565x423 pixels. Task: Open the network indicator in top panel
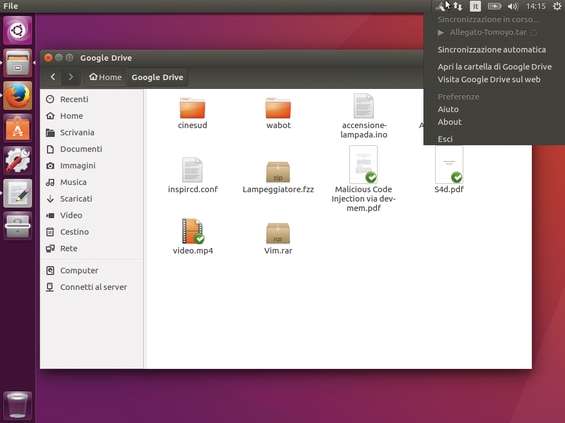458,6
